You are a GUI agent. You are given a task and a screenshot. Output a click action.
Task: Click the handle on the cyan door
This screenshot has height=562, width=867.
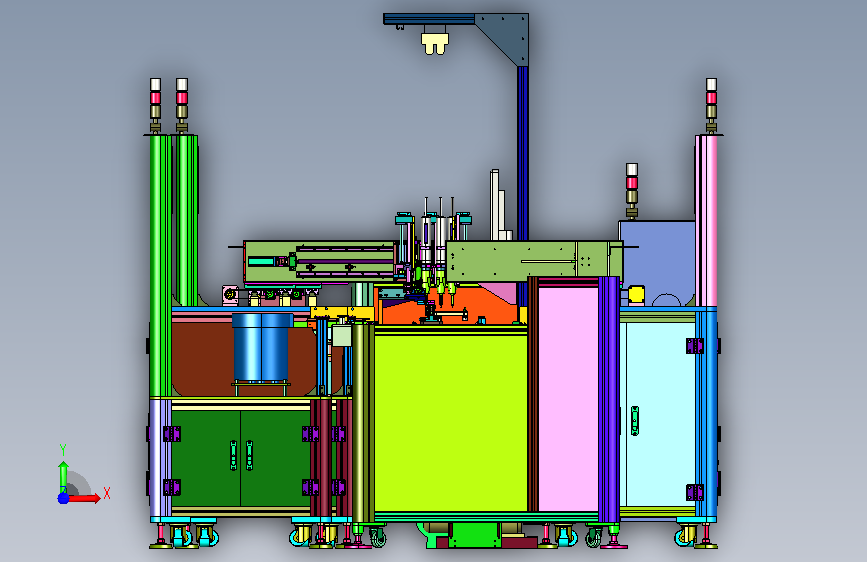(x=635, y=421)
